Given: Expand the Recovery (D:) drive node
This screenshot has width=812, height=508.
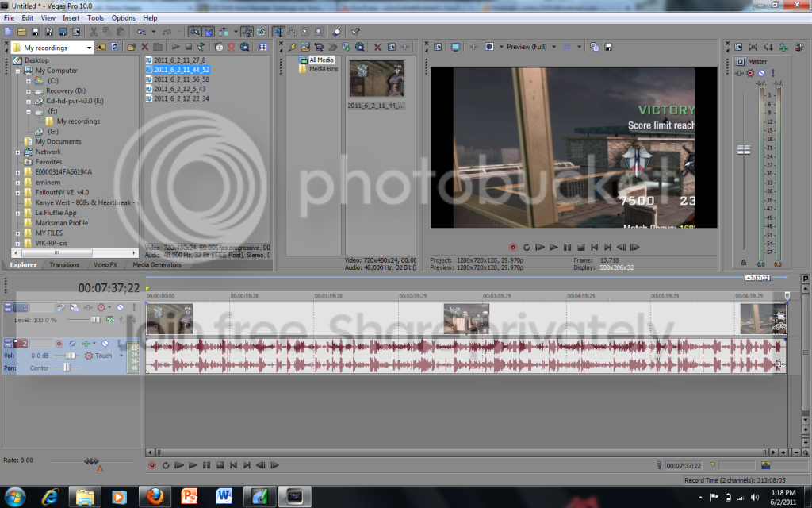Looking at the screenshot, I should (29, 91).
